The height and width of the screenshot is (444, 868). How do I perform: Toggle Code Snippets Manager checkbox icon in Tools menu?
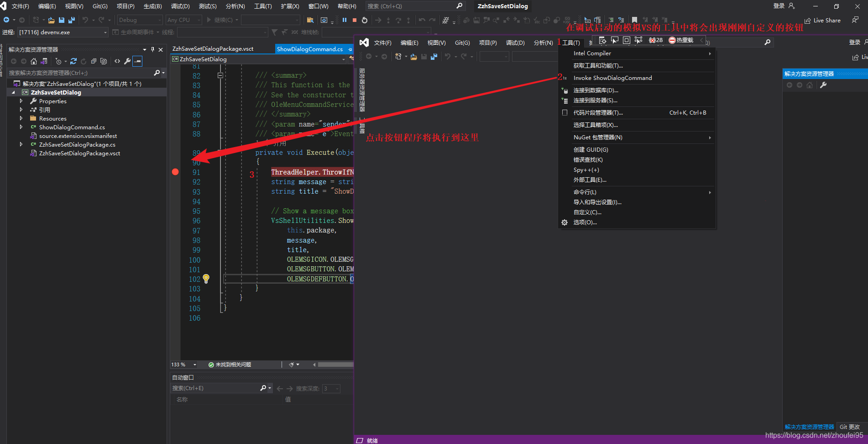pyautogui.click(x=565, y=112)
